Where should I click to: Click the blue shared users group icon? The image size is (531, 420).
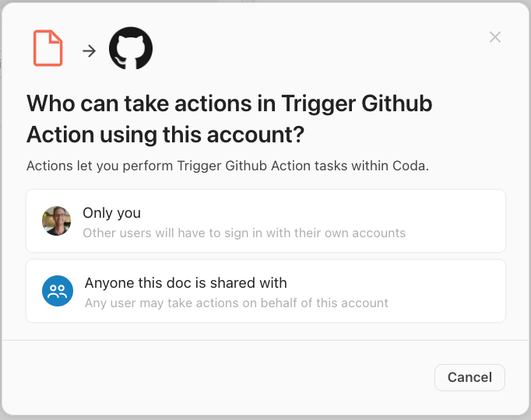[x=58, y=291]
